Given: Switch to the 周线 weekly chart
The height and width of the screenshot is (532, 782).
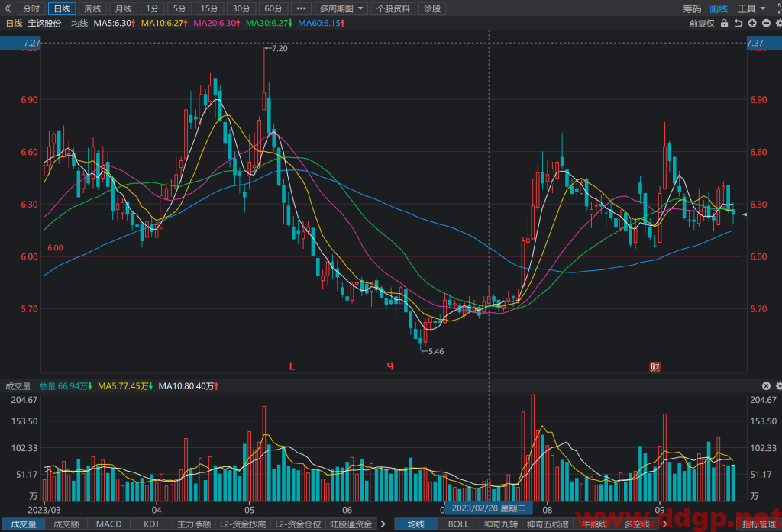Looking at the screenshot, I should pos(92,8).
